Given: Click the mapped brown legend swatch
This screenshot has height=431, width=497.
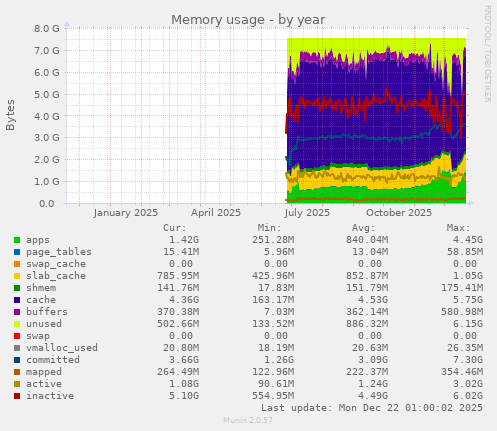Looking at the screenshot, I should point(17,372).
